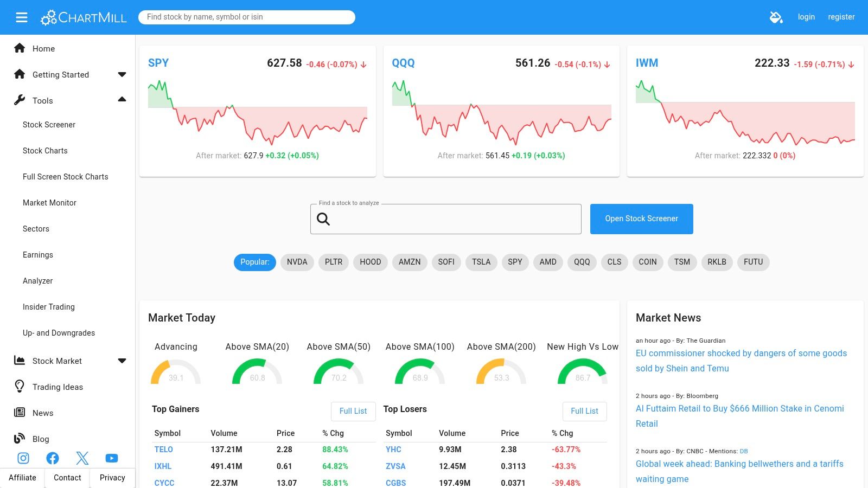Image resolution: width=868 pixels, height=488 pixels.
Task: Click the Trading Ideas lightbulb icon
Action: coord(20,386)
